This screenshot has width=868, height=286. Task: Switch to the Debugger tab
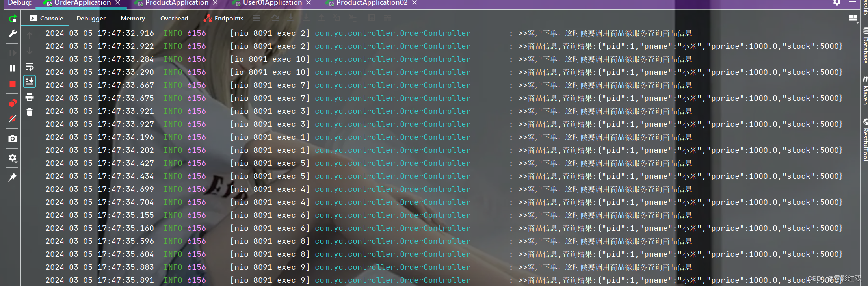[91, 18]
